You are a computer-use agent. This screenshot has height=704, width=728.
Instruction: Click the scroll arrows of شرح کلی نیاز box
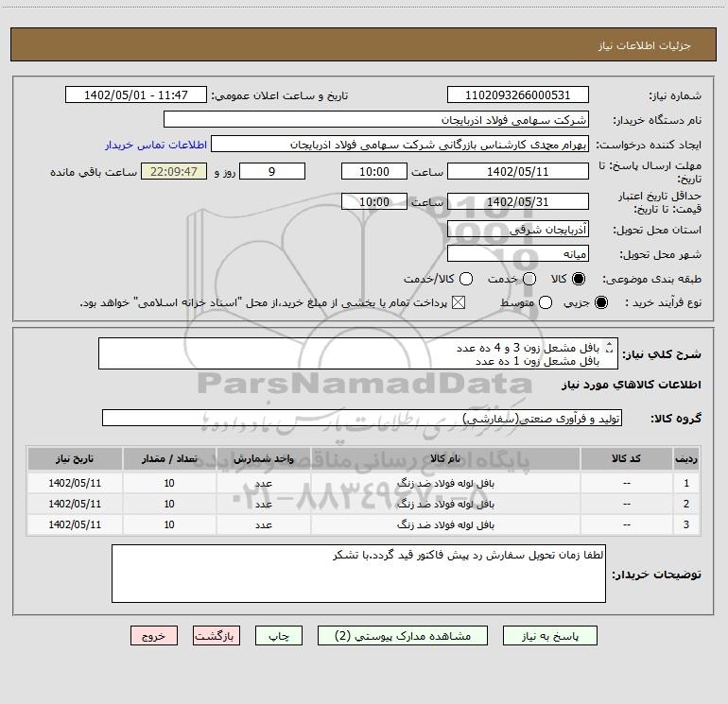610,347
